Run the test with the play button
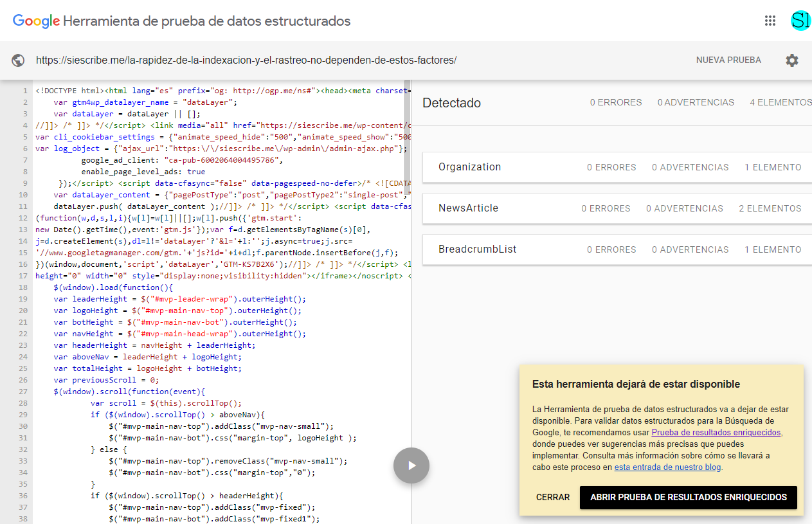The image size is (812, 524). pos(411,465)
